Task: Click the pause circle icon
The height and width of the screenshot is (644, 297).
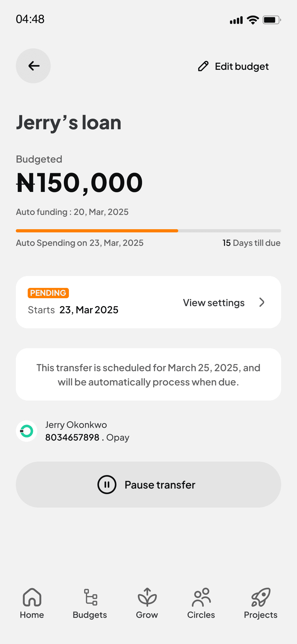Action: click(107, 485)
